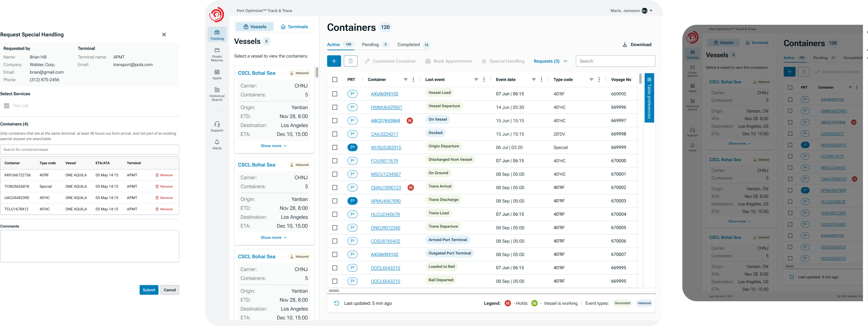Toggle select-all checkbox in table header
Image resolution: width=868 pixels, height=326 pixels.
point(335,80)
